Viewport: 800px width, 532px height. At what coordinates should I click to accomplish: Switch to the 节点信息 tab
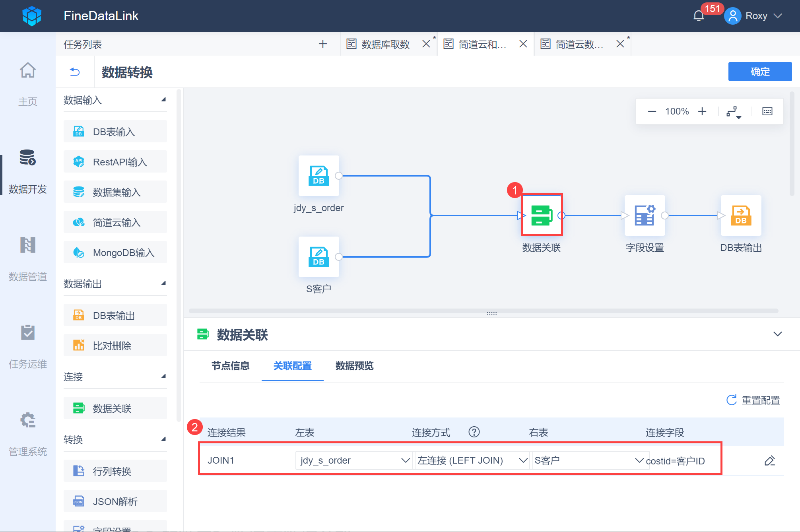tap(230, 366)
